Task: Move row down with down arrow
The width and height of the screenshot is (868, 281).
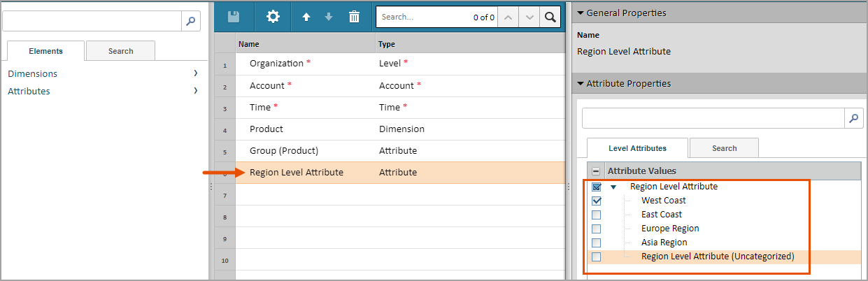Action: [x=329, y=17]
